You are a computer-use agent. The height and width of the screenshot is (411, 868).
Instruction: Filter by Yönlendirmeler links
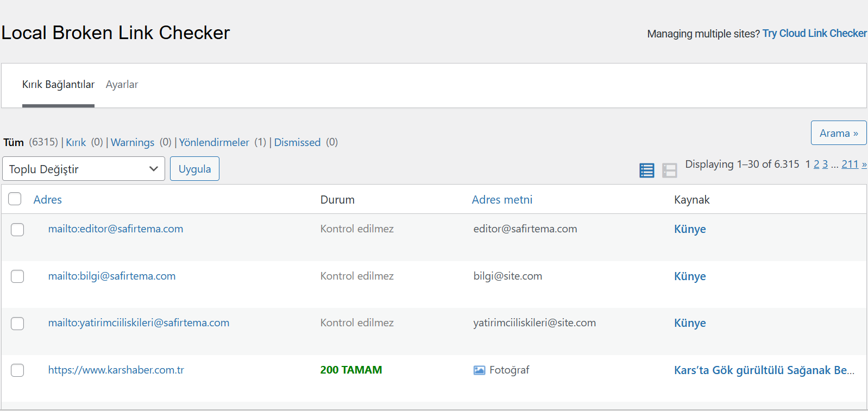tap(214, 142)
